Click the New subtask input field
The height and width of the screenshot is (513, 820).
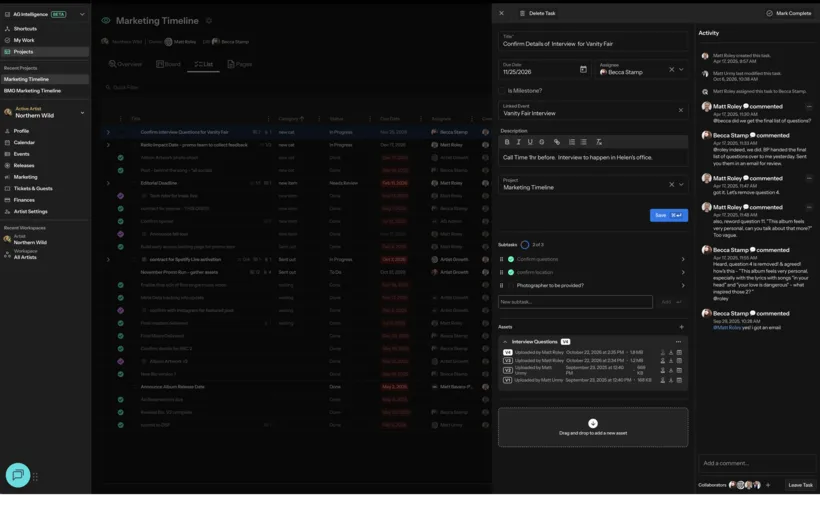click(x=575, y=302)
